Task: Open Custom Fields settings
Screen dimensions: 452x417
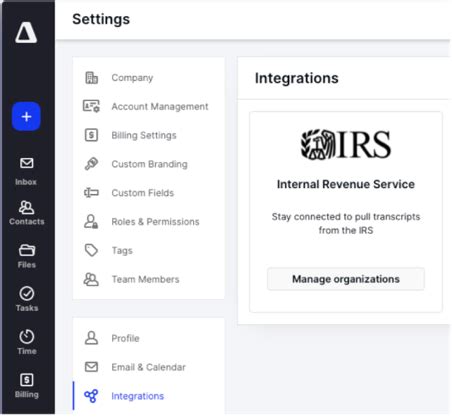Action: point(149,193)
